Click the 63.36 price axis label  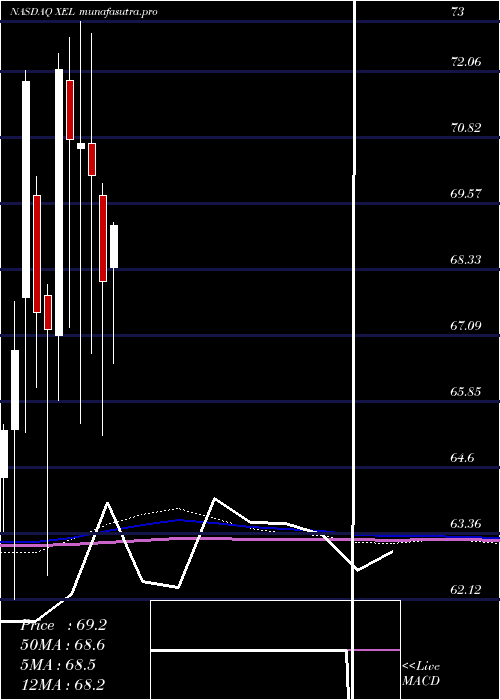tap(467, 524)
